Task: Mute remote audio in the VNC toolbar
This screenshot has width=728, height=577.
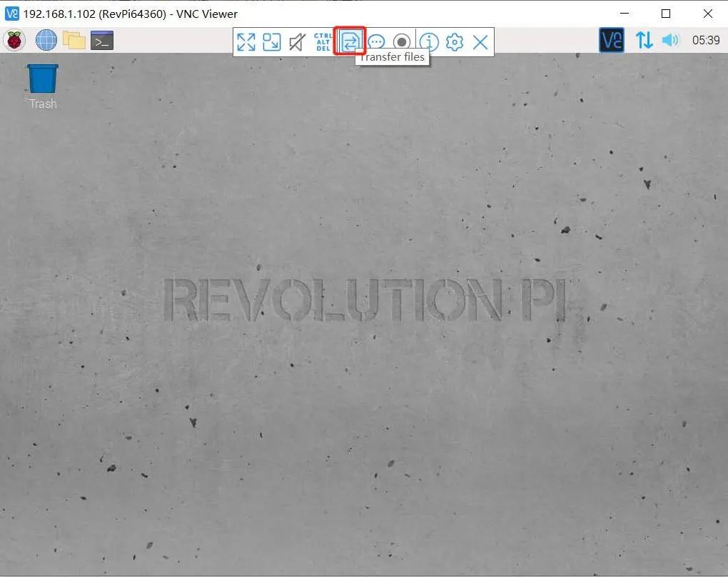Action: click(298, 41)
